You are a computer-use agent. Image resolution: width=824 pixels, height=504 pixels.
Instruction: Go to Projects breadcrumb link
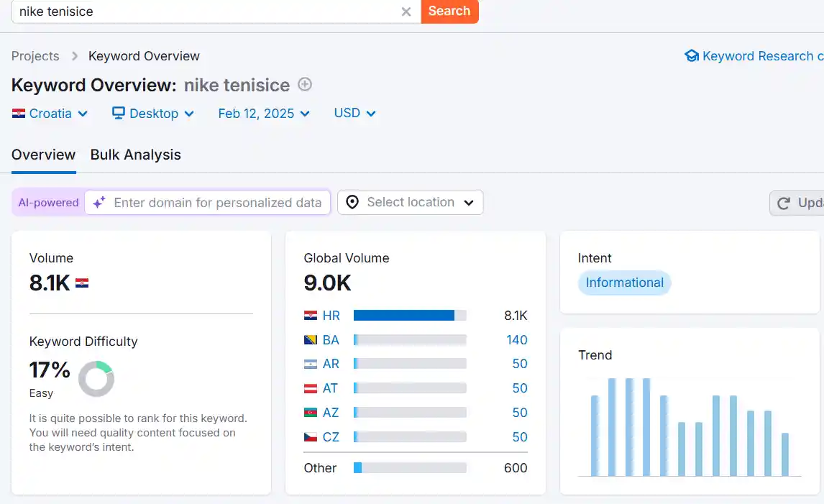35,56
